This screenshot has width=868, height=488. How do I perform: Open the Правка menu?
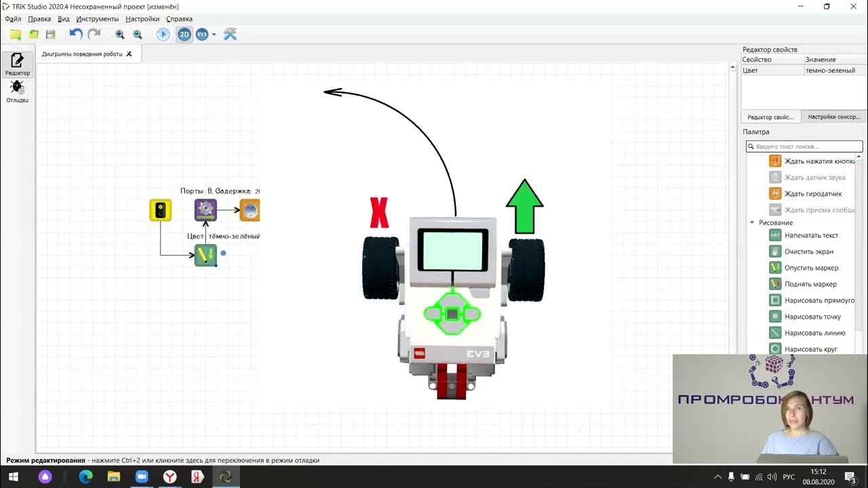coord(39,19)
